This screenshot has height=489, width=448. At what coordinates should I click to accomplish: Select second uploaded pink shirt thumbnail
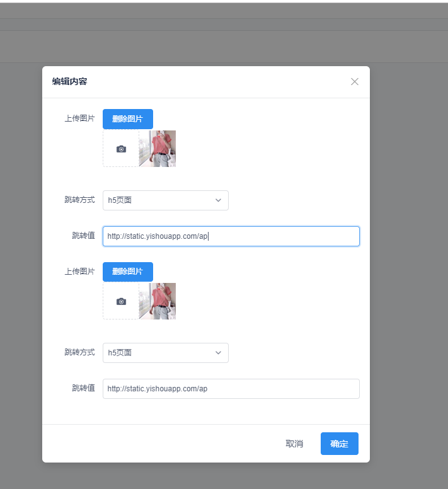[158, 301]
